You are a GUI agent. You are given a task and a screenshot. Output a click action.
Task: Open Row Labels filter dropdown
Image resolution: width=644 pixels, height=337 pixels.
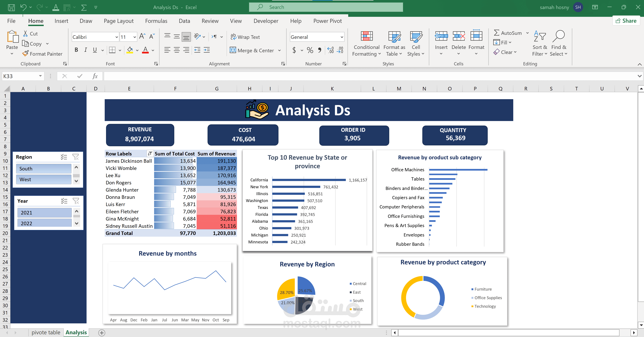(150, 153)
